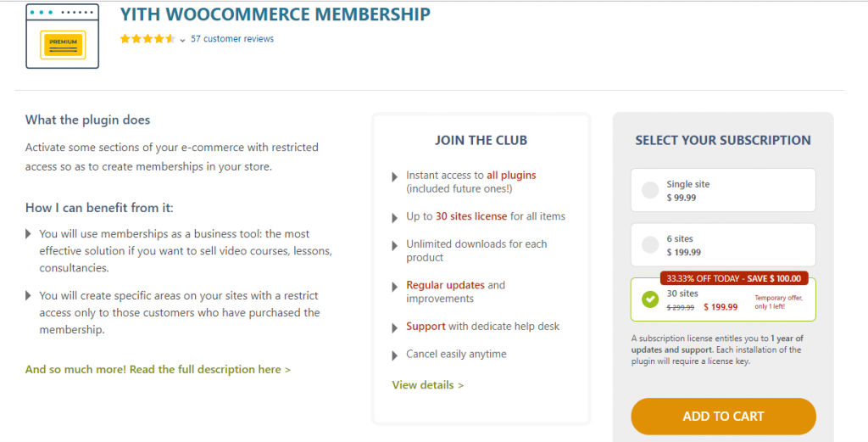This screenshot has width=868, height=442.
Task: Click the YITH WooCommerce Membership title
Action: [275, 15]
